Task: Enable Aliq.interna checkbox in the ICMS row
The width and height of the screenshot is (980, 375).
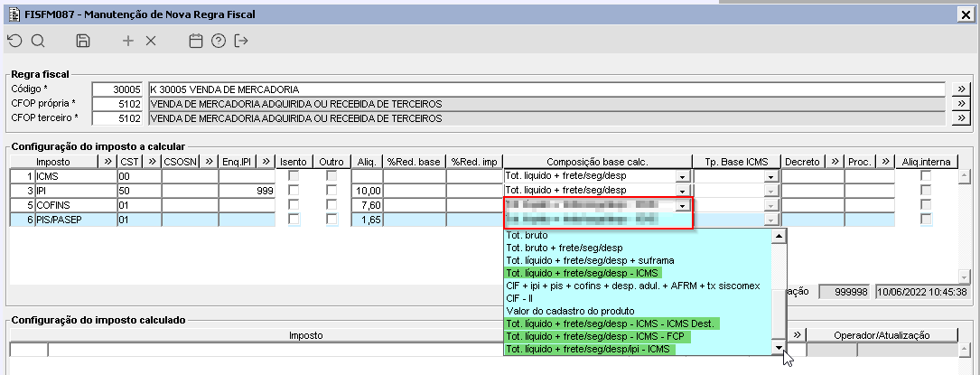Action: click(x=926, y=176)
